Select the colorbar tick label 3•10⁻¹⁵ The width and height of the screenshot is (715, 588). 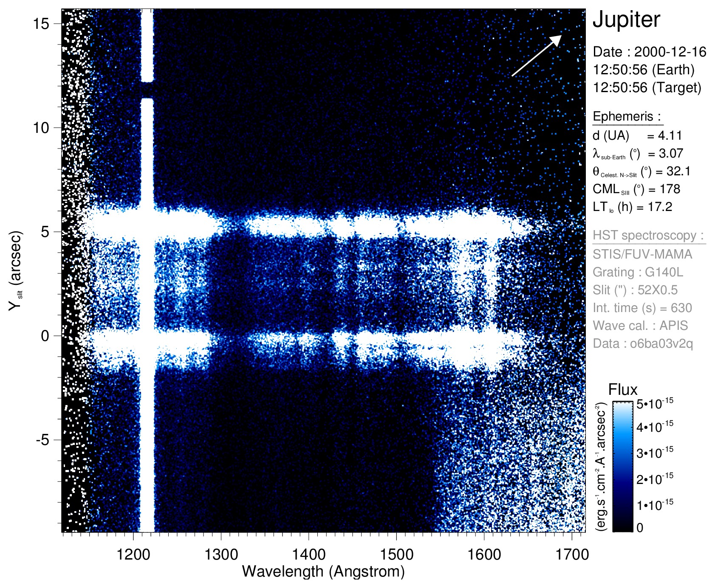655,453
